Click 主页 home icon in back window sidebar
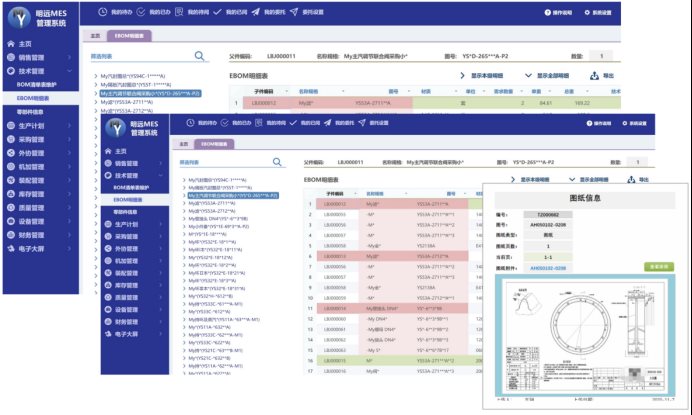 pyautogui.click(x=11, y=44)
